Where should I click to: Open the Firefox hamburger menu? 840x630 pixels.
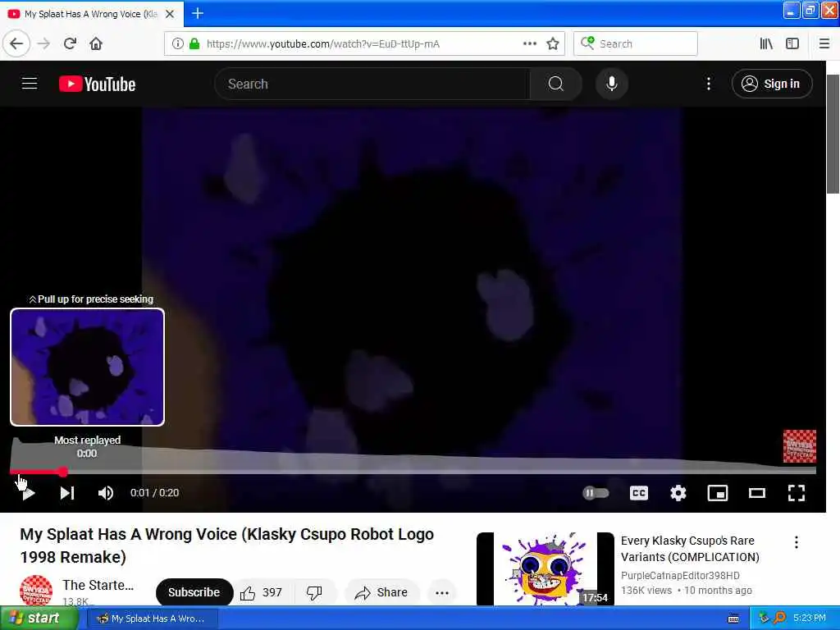pos(824,43)
